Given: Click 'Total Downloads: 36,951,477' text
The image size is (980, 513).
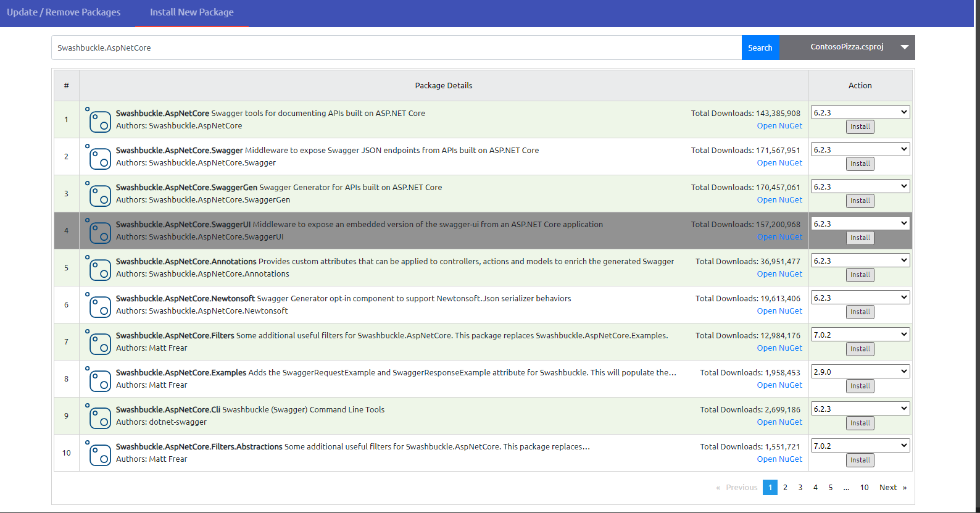Looking at the screenshot, I should [748, 262].
